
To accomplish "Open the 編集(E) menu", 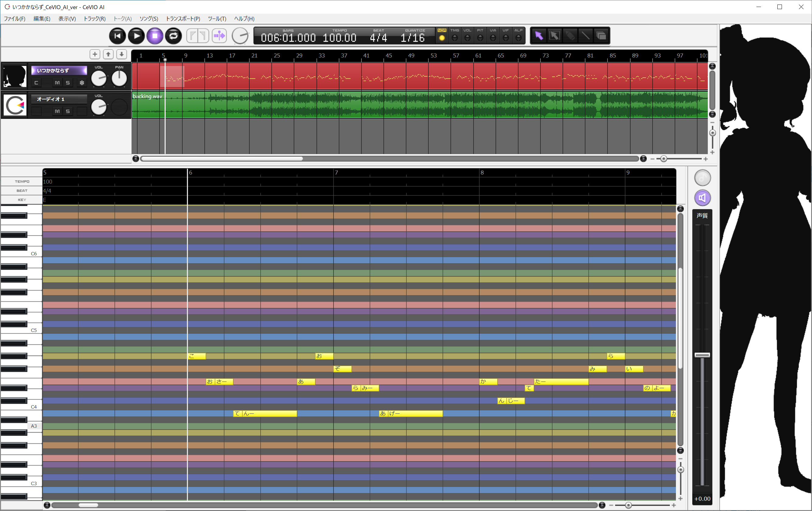I will [x=42, y=19].
